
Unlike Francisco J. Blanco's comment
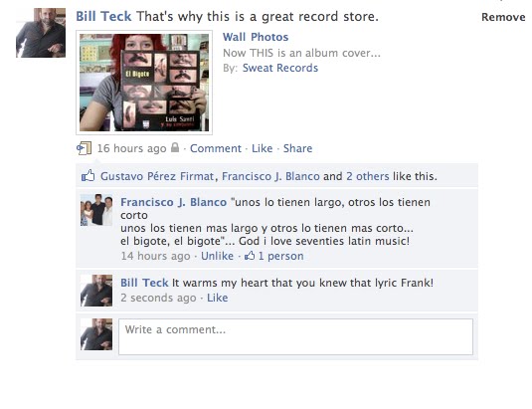click(217, 256)
